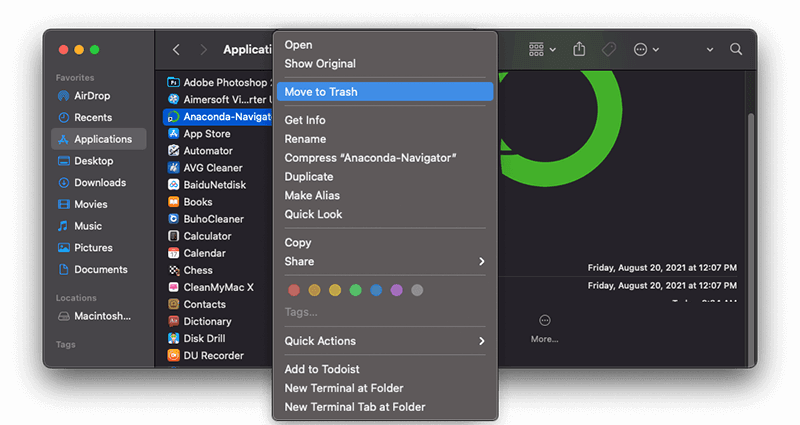
Task: Select Get Info in context menu
Action: (385, 120)
